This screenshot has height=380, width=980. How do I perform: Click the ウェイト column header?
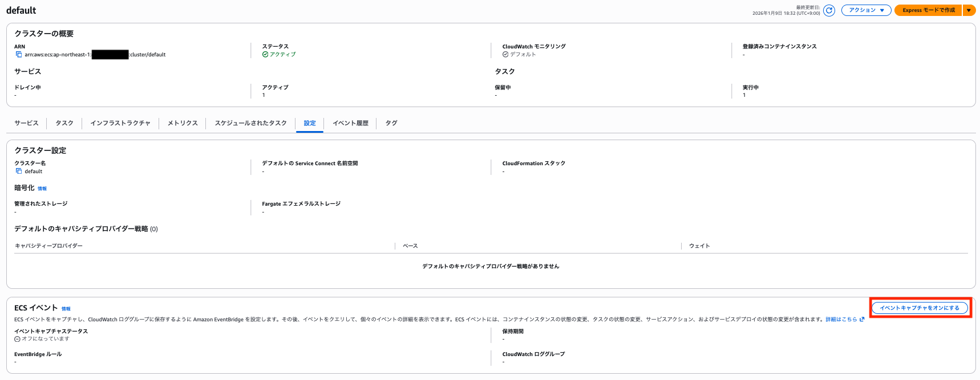(699, 246)
